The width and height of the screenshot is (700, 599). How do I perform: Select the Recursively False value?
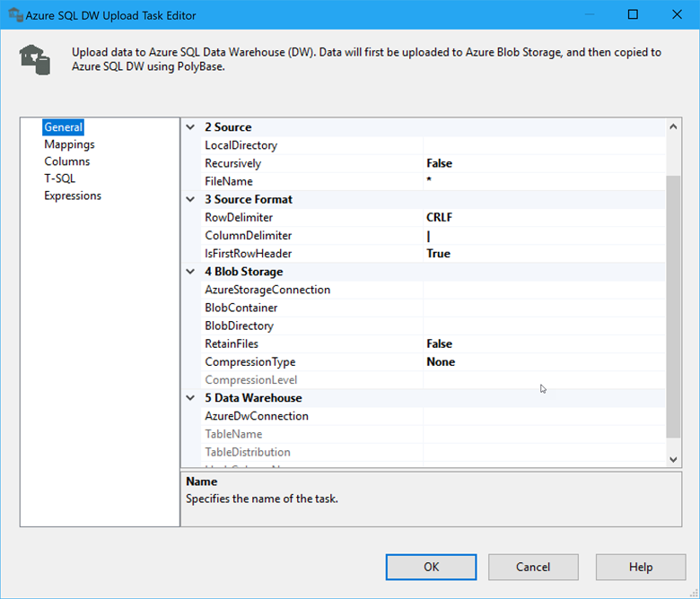[544, 163]
